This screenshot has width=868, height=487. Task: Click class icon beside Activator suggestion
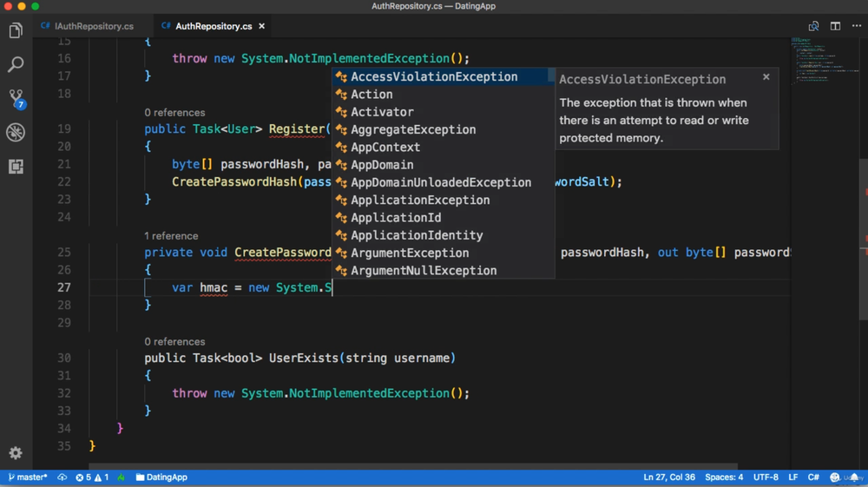(x=341, y=112)
